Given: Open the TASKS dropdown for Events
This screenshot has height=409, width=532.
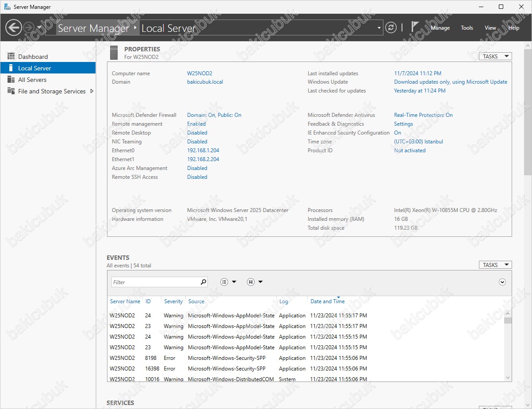Looking at the screenshot, I should (495, 265).
